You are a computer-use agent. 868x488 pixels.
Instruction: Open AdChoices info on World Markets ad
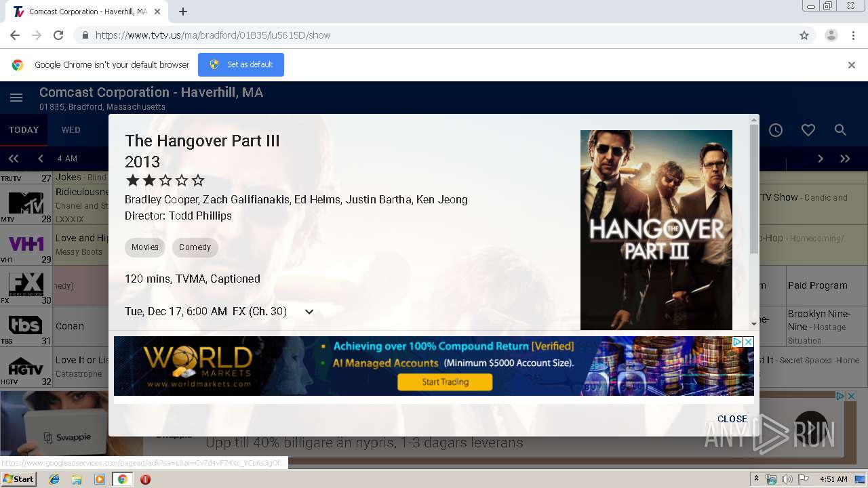(737, 342)
